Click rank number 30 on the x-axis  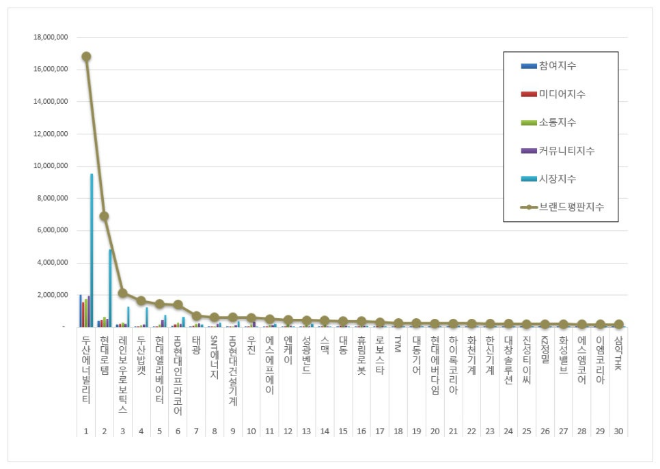point(618,430)
